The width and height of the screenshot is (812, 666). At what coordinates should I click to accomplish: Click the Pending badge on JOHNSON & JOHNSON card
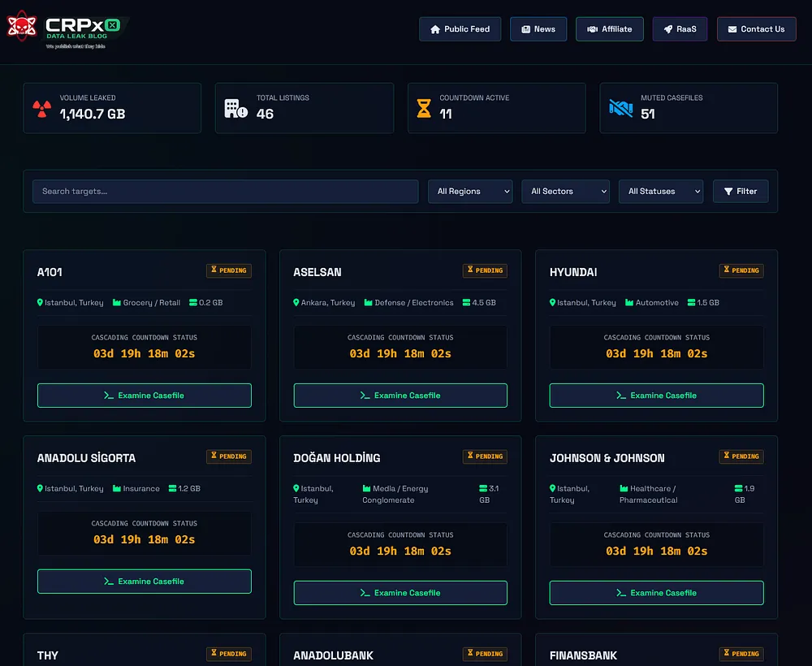click(741, 456)
